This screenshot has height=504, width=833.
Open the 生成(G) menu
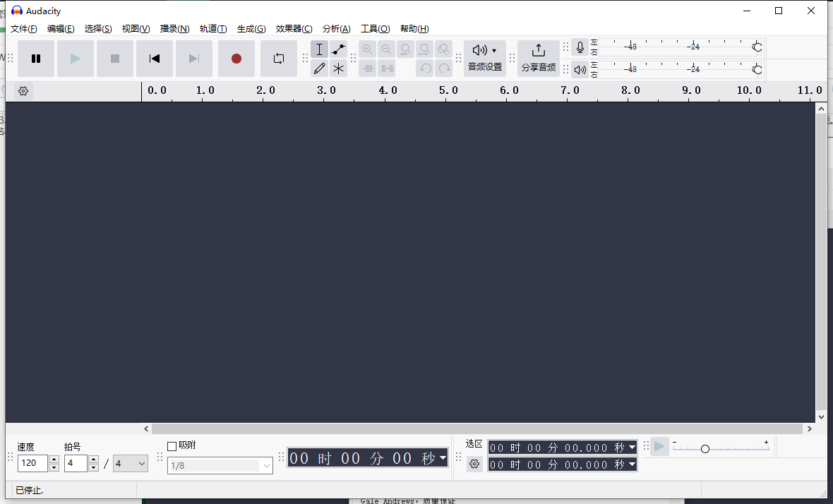[251, 29]
